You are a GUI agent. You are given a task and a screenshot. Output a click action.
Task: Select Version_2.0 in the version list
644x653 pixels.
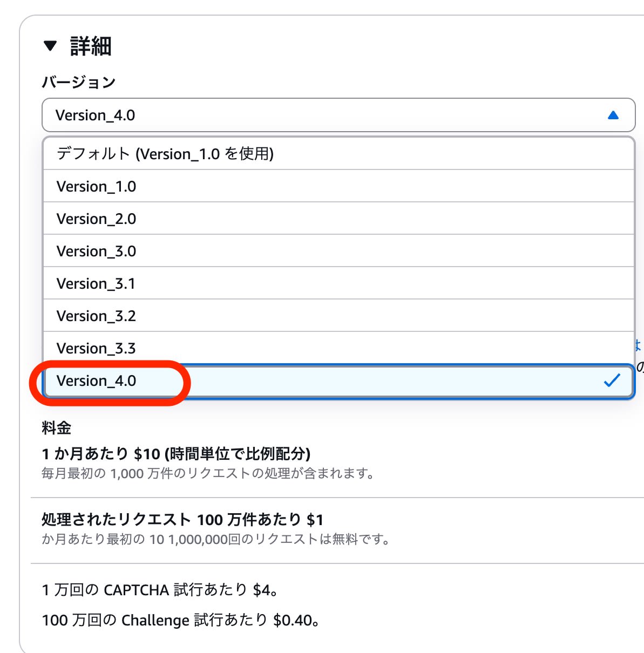coord(96,219)
